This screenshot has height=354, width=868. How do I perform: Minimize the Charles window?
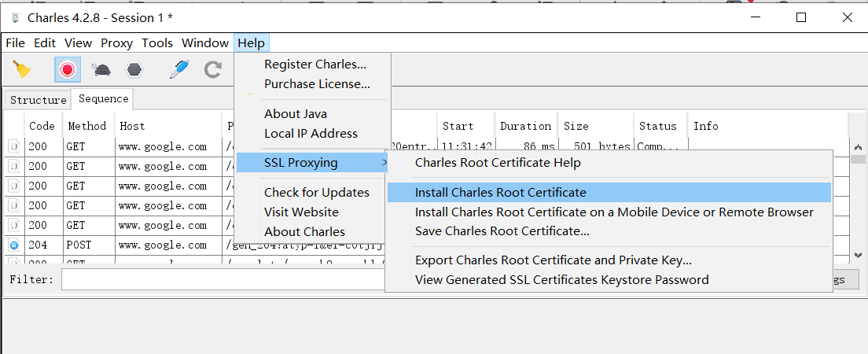(756, 18)
